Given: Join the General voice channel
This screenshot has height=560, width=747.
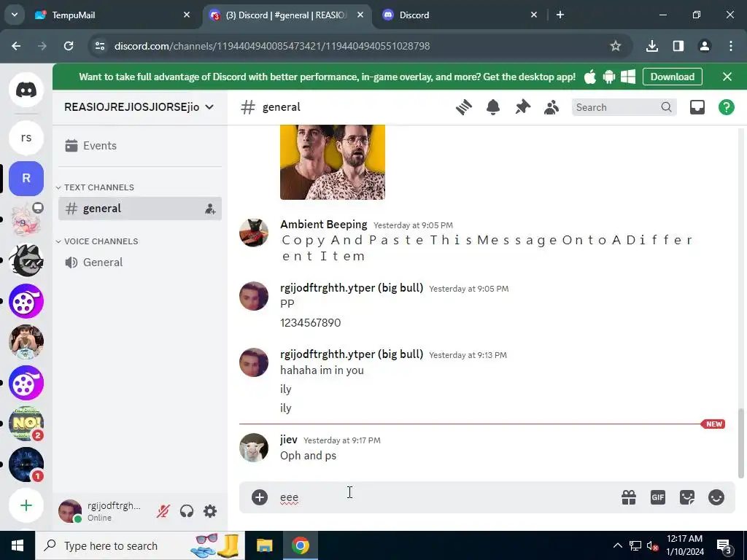Looking at the screenshot, I should [140, 262].
